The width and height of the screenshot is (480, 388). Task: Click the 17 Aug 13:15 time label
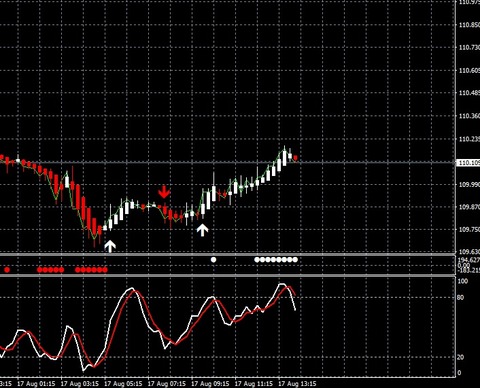297,384
